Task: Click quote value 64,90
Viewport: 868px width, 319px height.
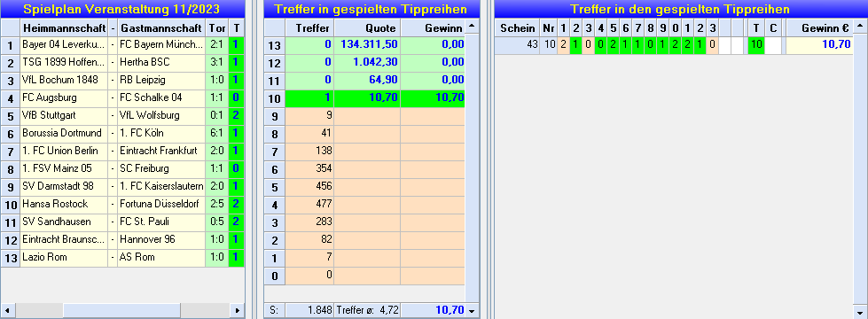Action: tap(367, 80)
